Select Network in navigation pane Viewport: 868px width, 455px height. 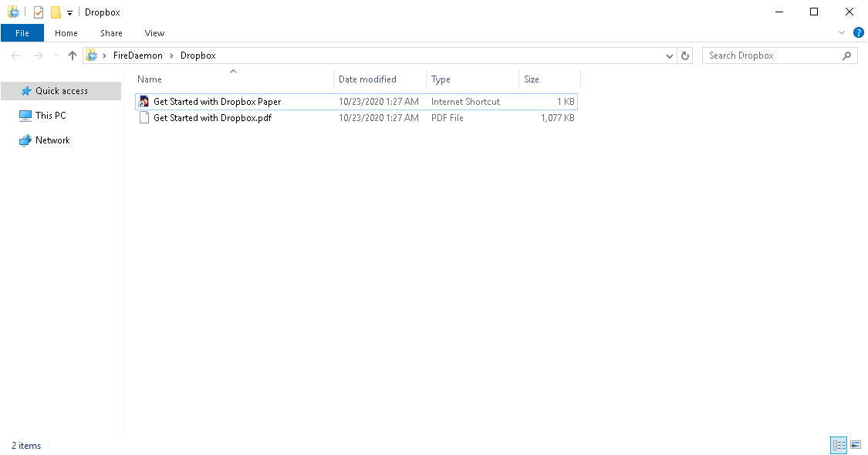pos(52,140)
